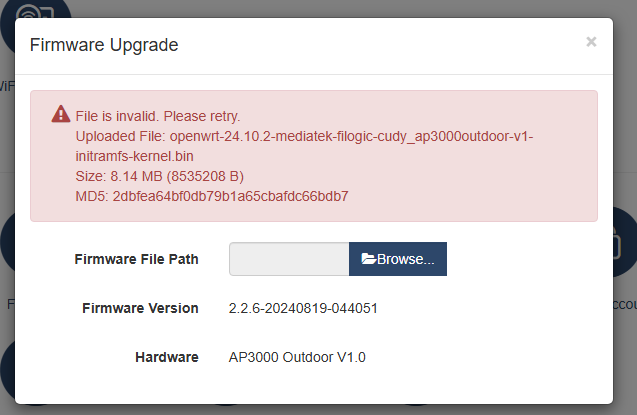
Task: Click the 'File is invalid. Please retry.' message
Action: point(158,116)
